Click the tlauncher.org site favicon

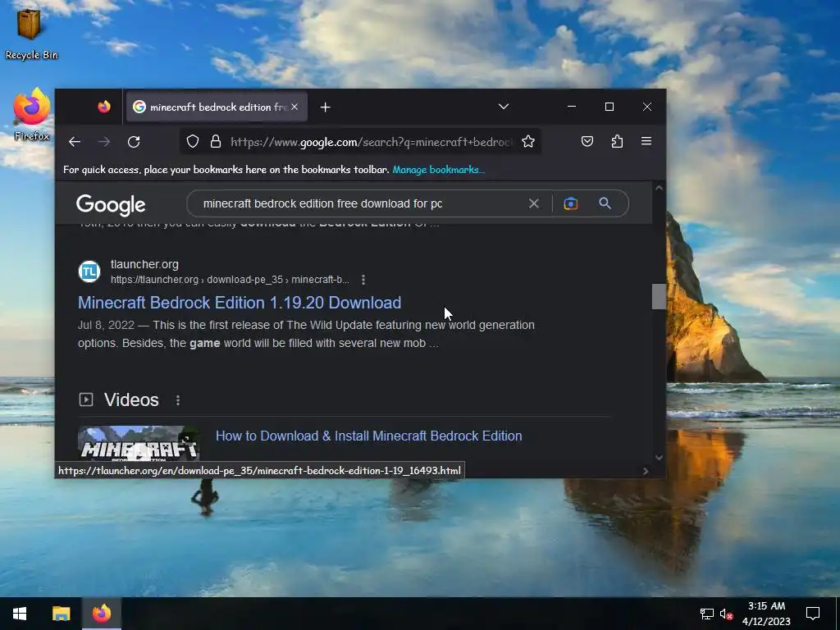[89, 272]
